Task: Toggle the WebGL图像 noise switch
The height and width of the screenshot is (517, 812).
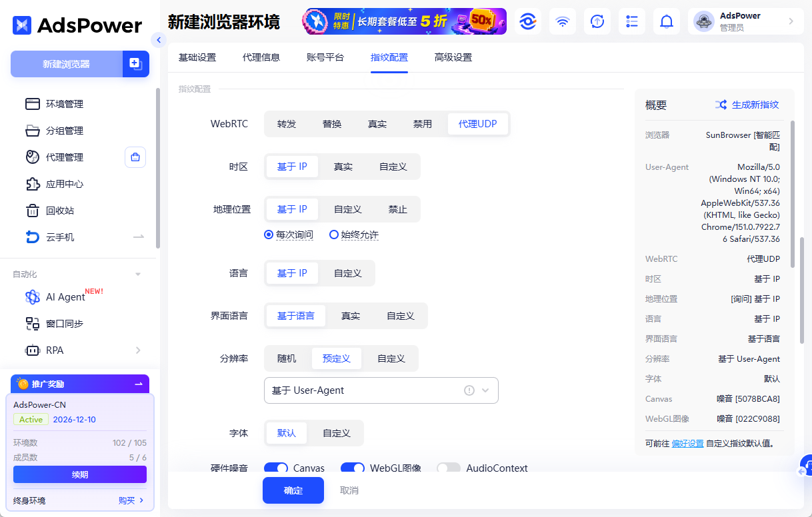Action: [x=353, y=468]
